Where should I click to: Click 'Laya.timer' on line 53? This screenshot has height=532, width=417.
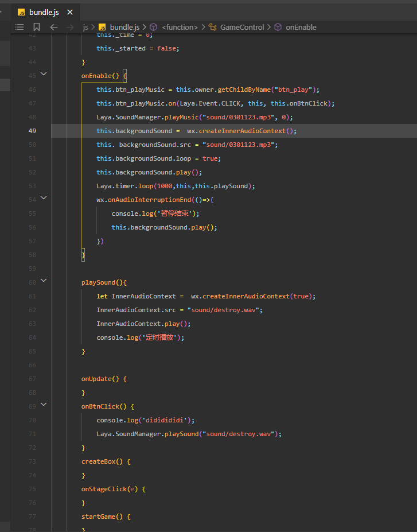pos(115,186)
